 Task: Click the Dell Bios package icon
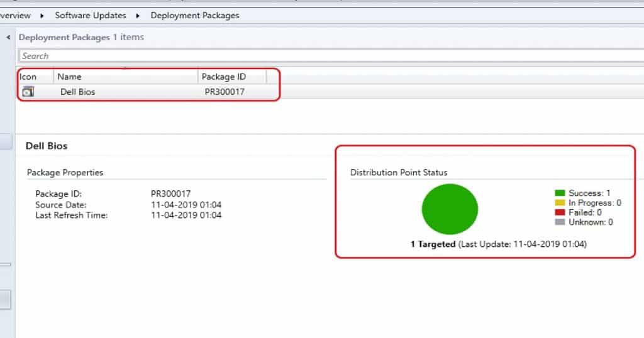pyautogui.click(x=28, y=92)
